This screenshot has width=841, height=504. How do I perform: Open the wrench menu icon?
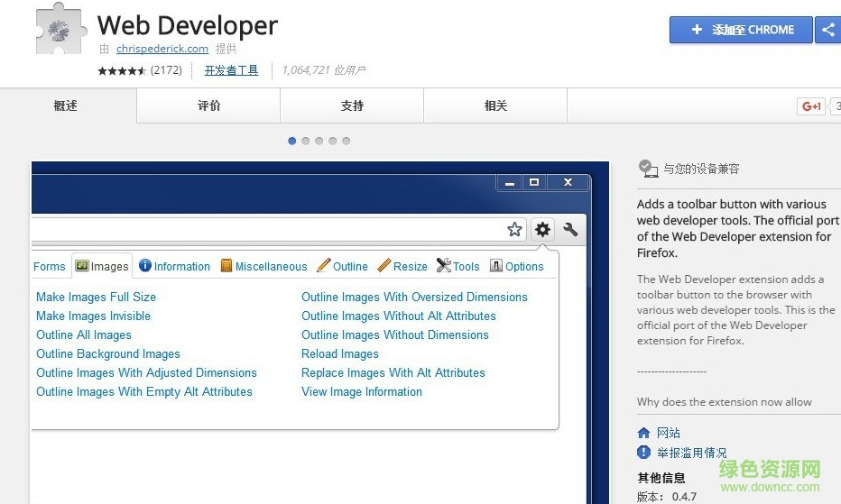(x=570, y=229)
